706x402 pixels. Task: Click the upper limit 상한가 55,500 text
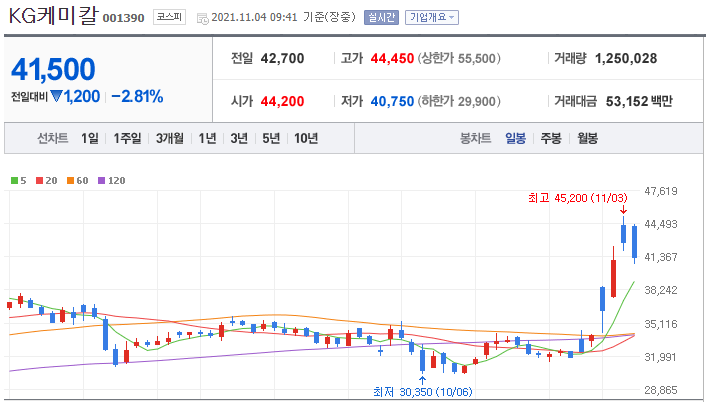pyautogui.click(x=459, y=59)
